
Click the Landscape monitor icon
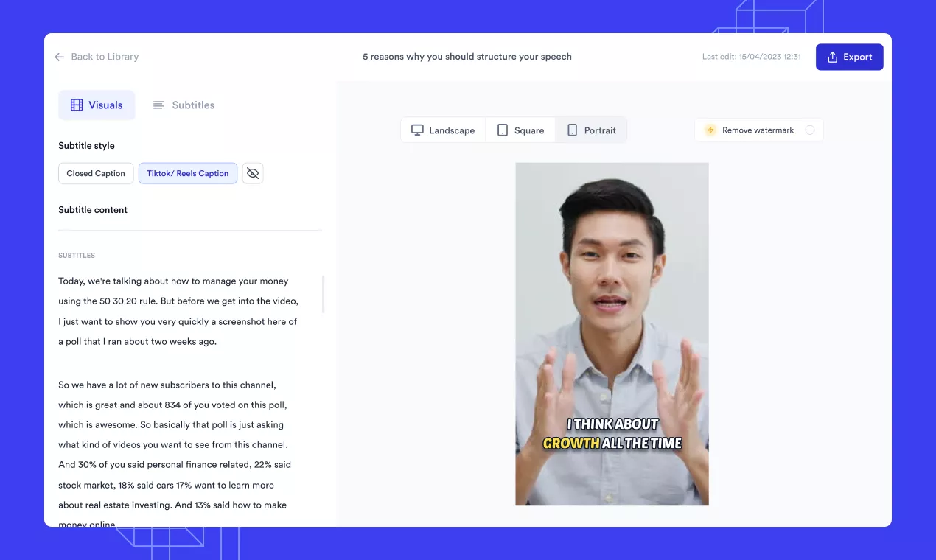coord(417,130)
